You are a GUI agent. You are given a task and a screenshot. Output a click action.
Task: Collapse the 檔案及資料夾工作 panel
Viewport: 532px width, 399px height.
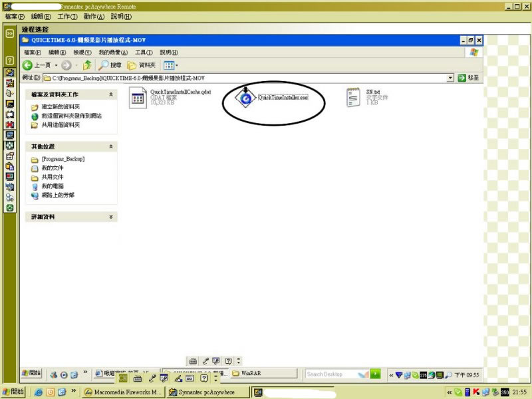[x=111, y=94]
